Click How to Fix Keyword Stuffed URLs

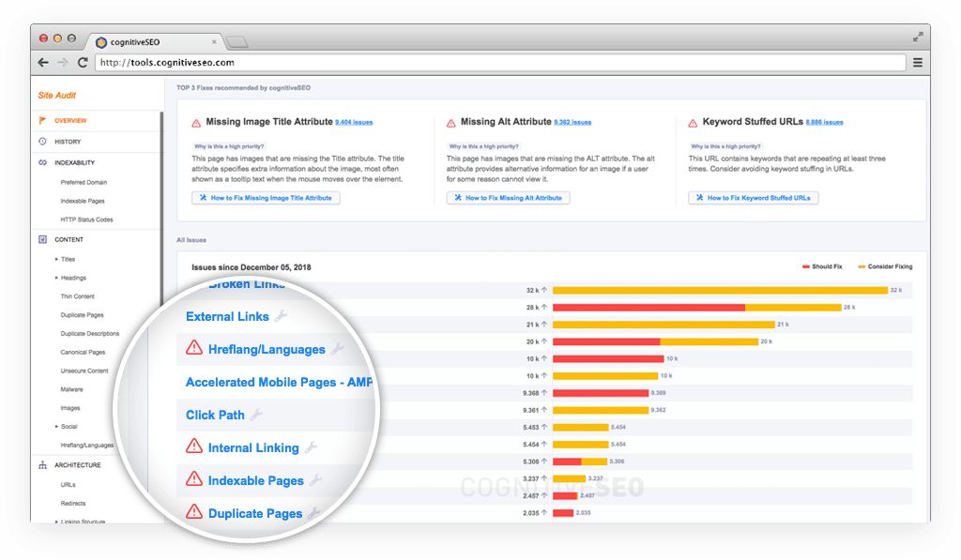pyautogui.click(x=754, y=198)
